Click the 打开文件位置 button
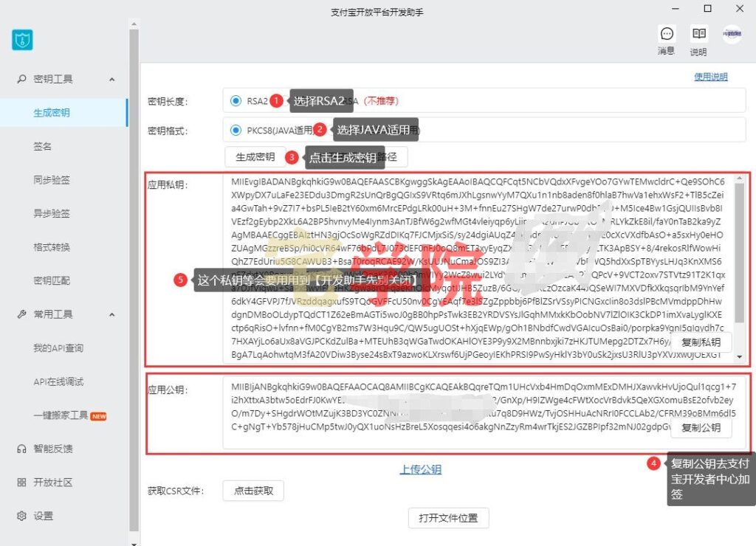The width and height of the screenshot is (756, 546). coord(448,518)
